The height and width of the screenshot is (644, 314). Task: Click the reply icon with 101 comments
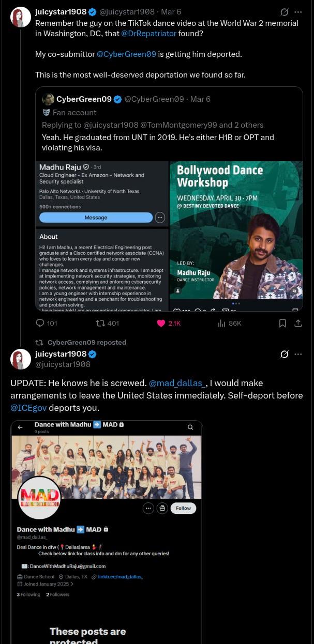point(40,323)
